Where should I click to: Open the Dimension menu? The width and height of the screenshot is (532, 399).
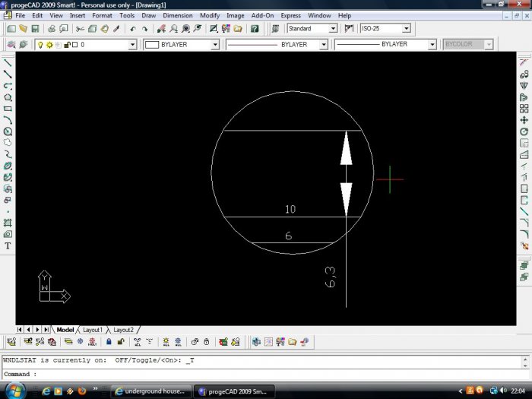point(177,15)
